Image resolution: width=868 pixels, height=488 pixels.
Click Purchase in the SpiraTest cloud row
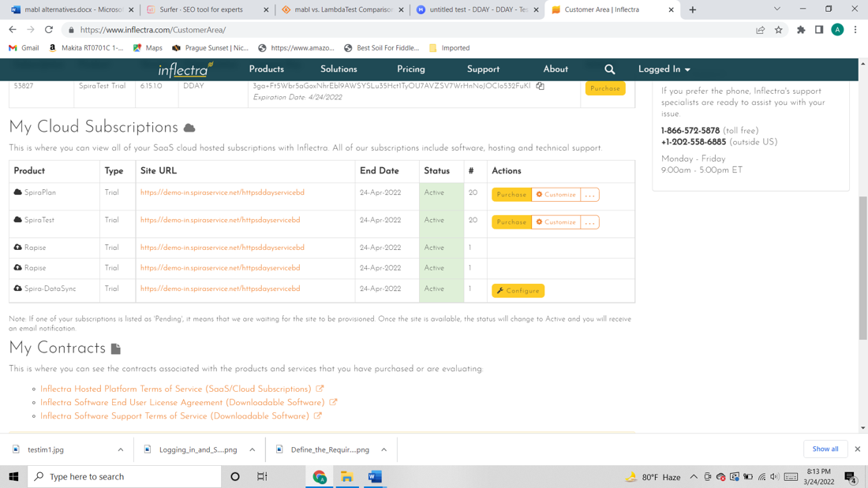coord(511,222)
